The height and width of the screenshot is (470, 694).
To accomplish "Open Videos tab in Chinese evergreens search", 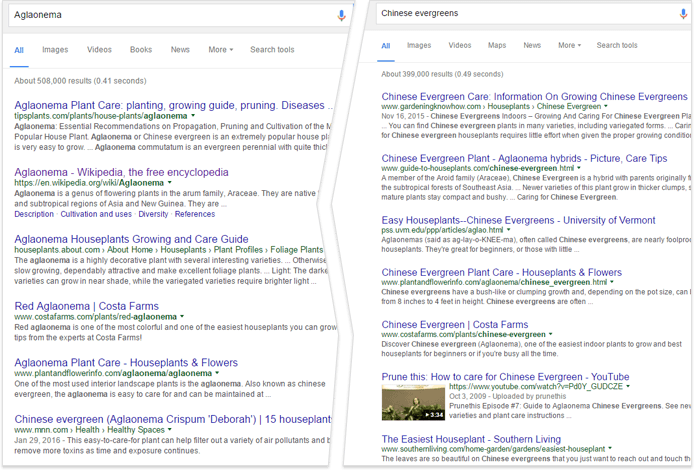I will [460, 45].
